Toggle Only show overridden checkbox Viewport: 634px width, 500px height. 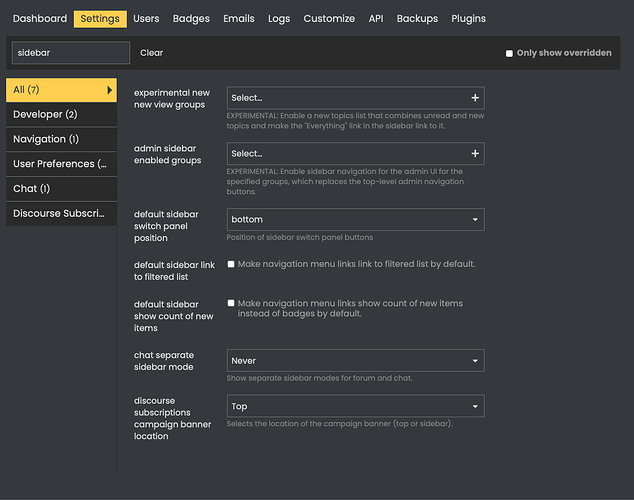click(509, 53)
